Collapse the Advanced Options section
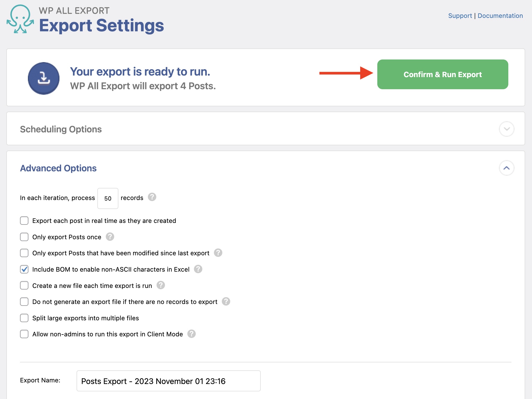 (506, 168)
